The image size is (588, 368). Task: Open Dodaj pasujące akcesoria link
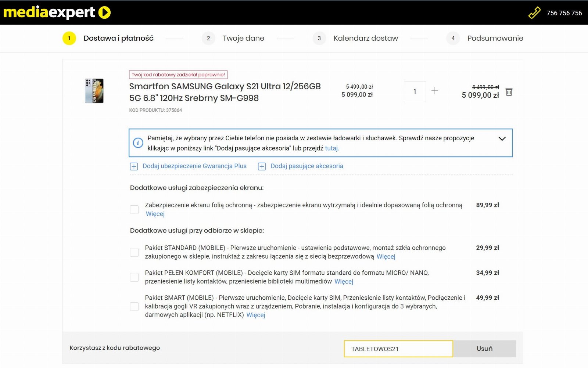pyautogui.click(x=307, y=166)
